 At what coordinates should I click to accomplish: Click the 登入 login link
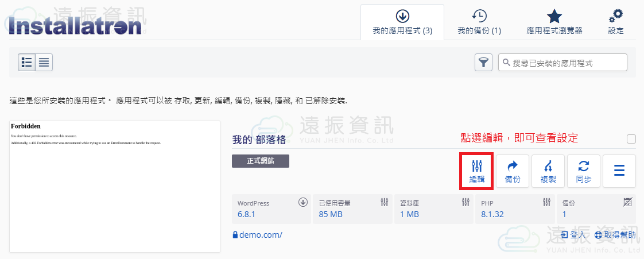click(x=573, y=235)
